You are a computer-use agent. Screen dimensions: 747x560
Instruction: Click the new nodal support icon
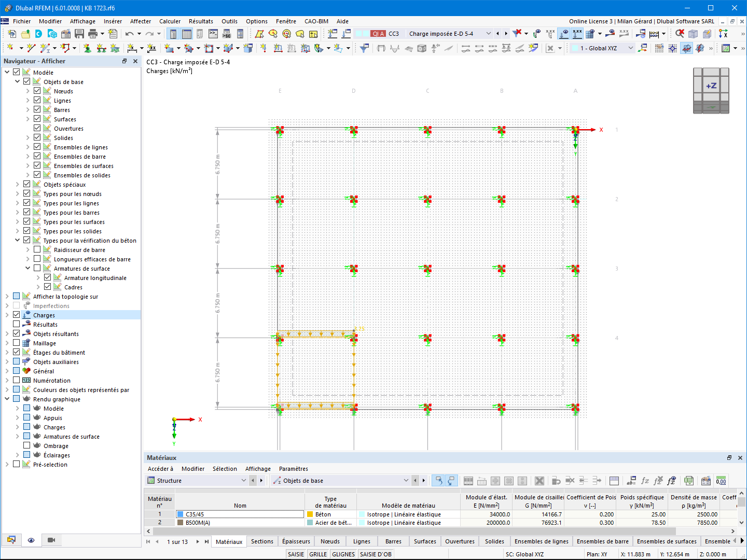point(87,48)
